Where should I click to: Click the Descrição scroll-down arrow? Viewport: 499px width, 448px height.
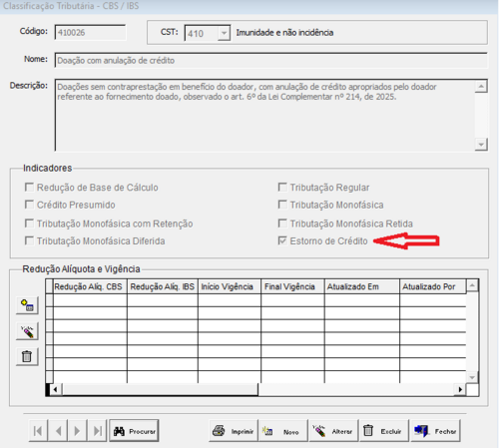coord(481,145)
